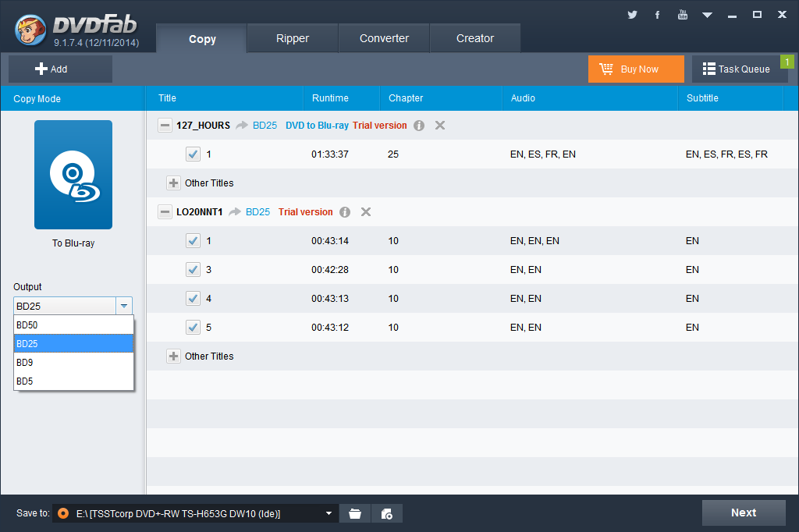Open the Facebook link icon

pos(657,15)
